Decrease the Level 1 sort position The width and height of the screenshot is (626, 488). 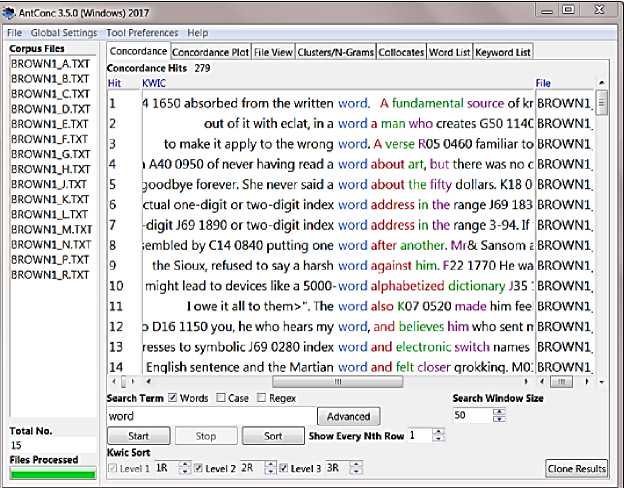coord(184,471)
